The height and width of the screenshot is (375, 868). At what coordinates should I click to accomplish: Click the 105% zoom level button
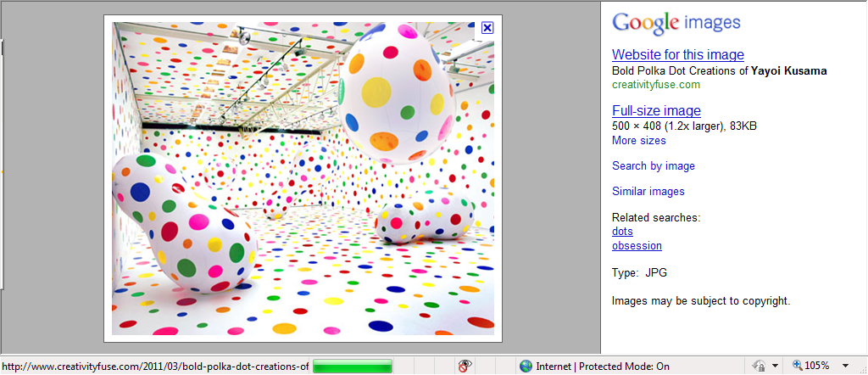tap(811, 366)
